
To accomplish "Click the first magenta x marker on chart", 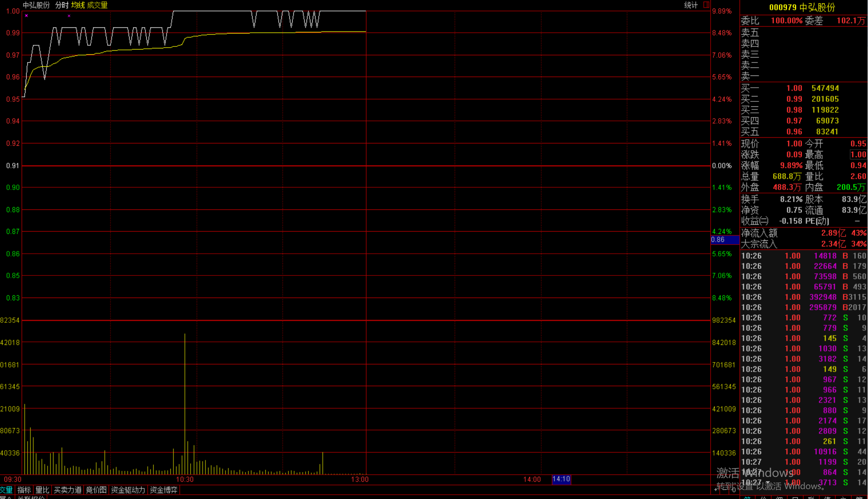I will [x=26, y=16].
